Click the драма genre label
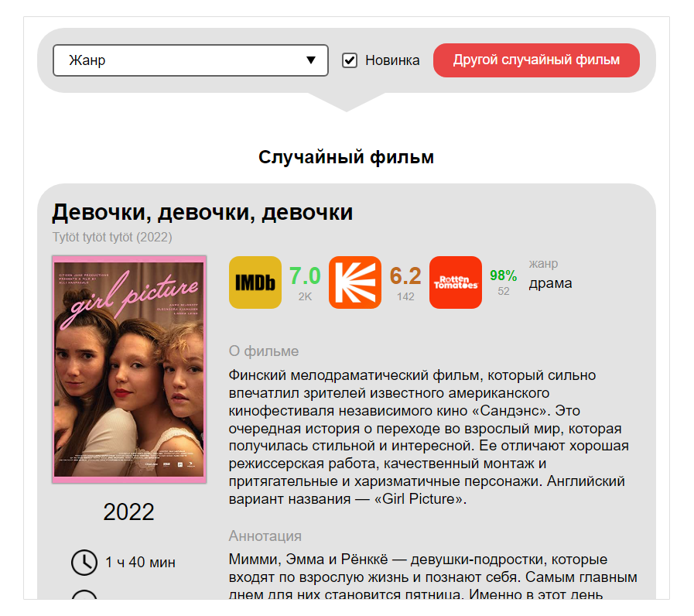This screenshot has height=616, width=694. pos(550,283)
